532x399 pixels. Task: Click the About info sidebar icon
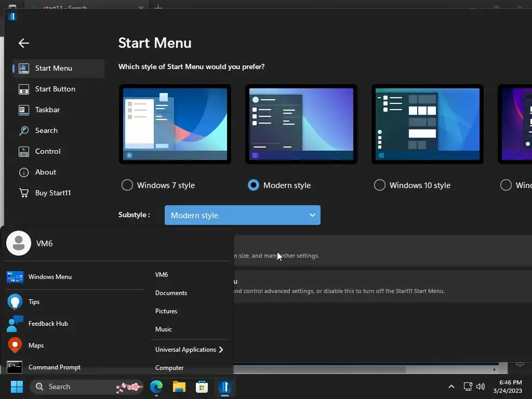pyautogui.click(x=24, y=172)
